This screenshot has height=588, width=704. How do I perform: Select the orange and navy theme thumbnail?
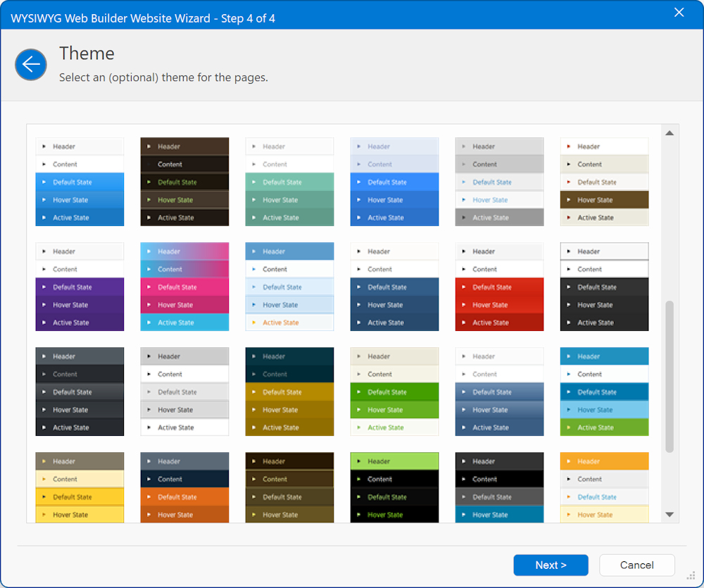click(184, 487)
